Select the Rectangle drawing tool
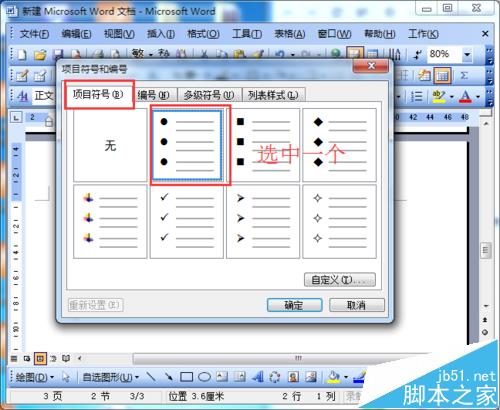The height and width of the screenshot is (410, 500). (x=186, y=377)
